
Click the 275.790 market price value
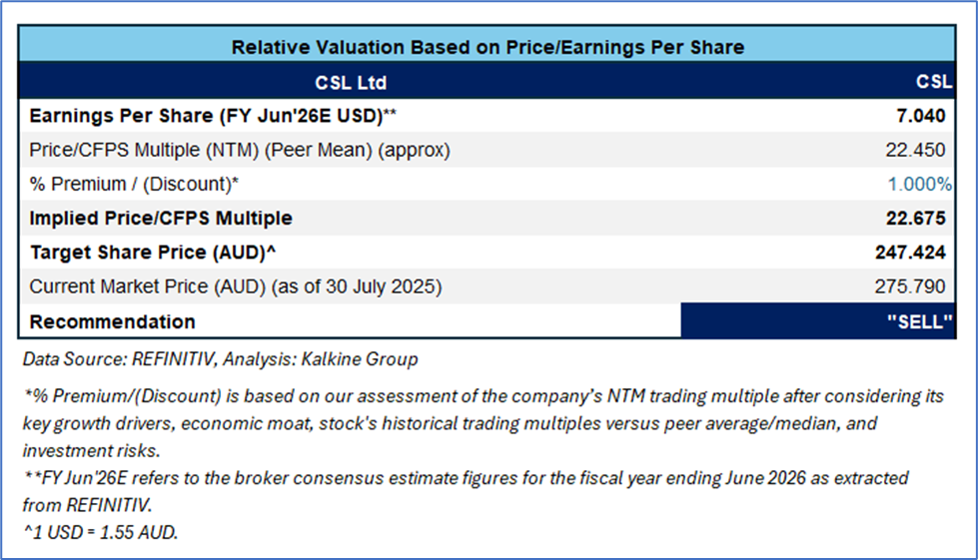click(x=911, y=287)
